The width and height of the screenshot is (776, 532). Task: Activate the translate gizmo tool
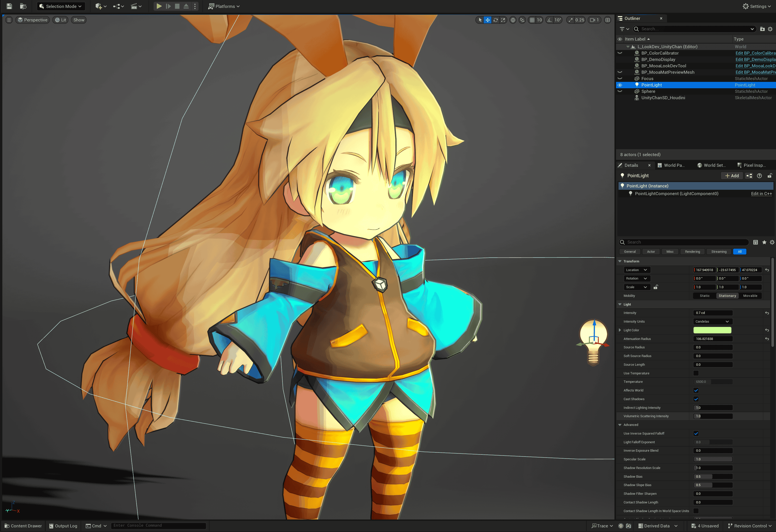487,20
